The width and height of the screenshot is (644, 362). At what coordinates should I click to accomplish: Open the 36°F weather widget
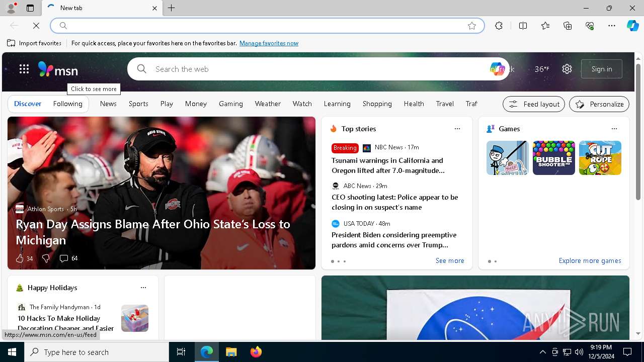pos(542,69)
